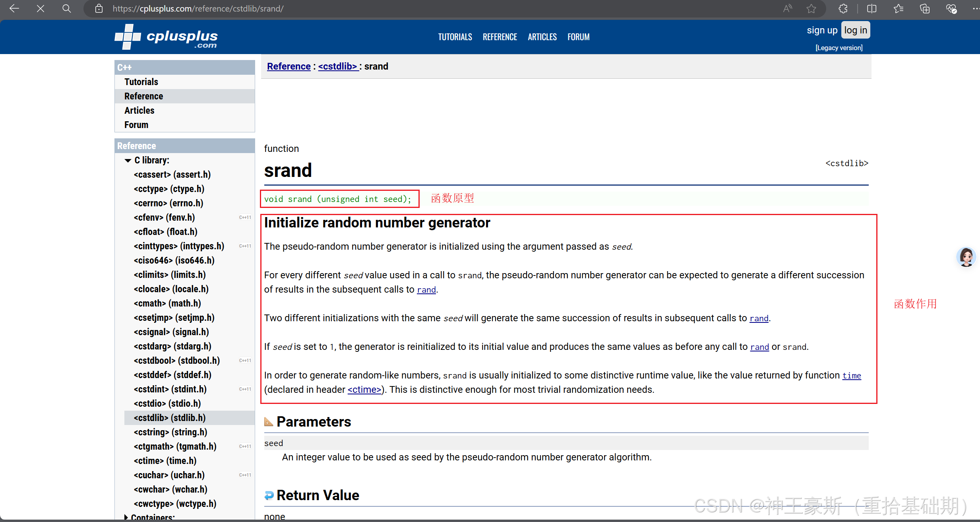Open the TUTORIALS top navigation item
Image resolution: width=980 pixels, height=522 pixels.
[455, 37]
